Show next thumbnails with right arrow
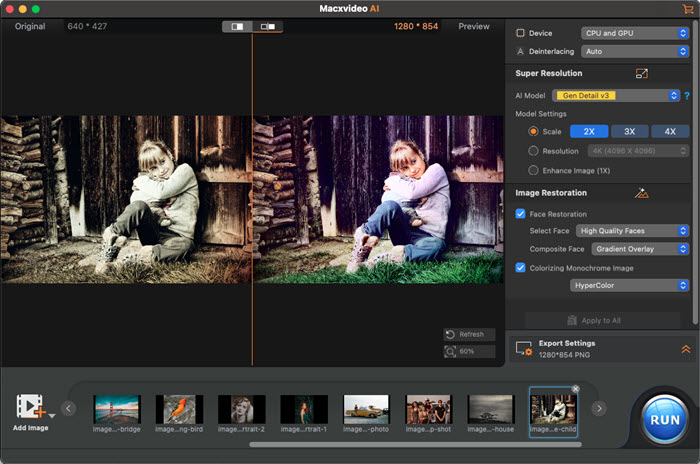Viewport: 700px width, 464px height. (599, 408)
